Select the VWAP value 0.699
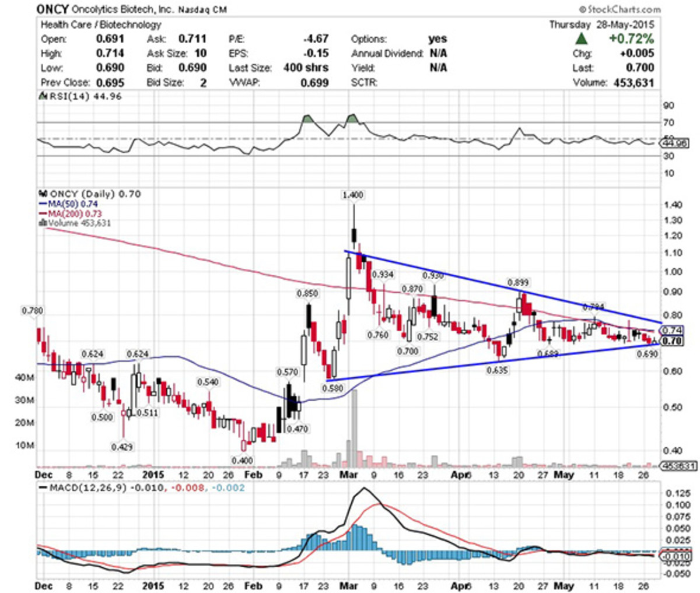 [316, 83]
